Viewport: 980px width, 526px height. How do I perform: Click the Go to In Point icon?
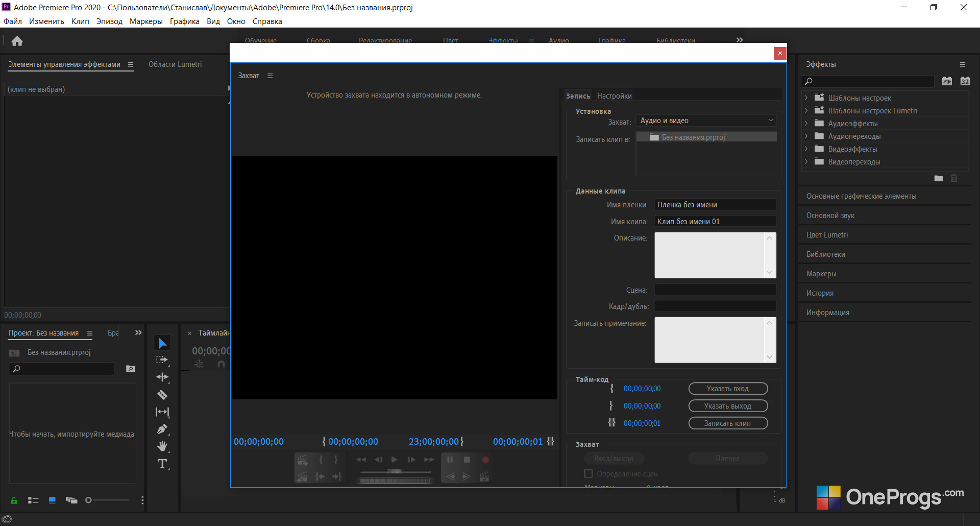(x=320, y=476)
